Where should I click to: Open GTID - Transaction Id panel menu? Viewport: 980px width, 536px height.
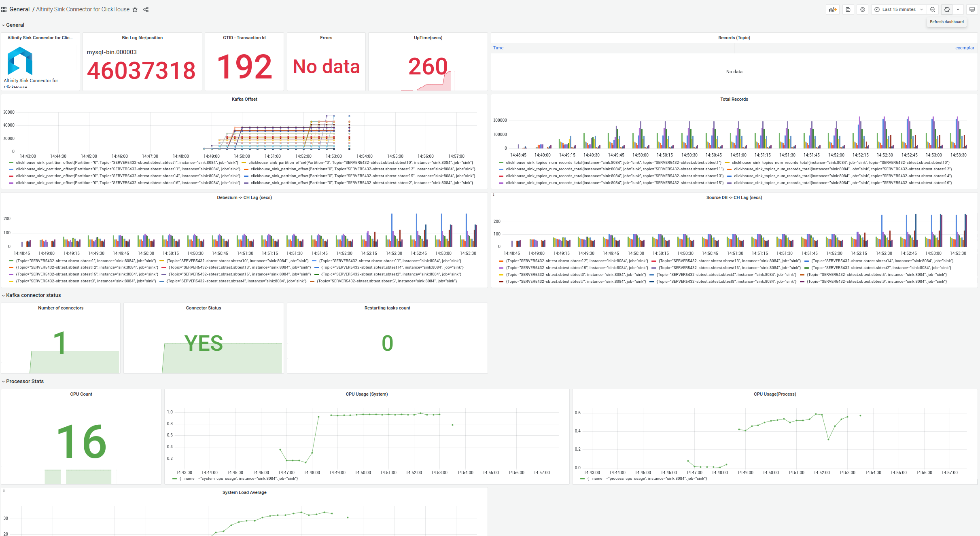(244, 38)
